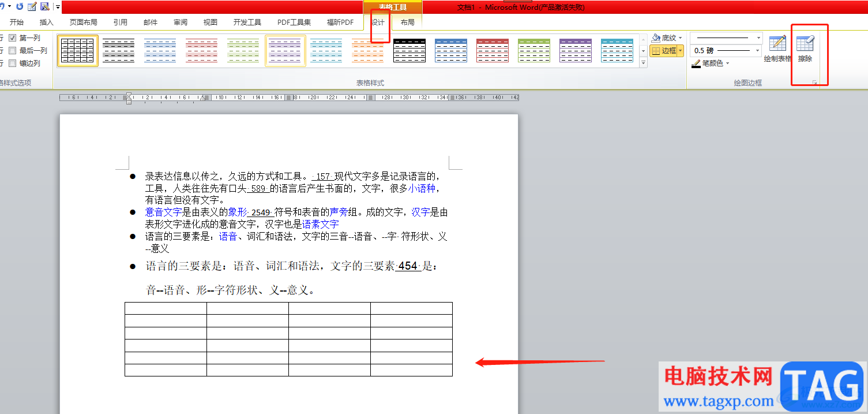
Task: Toggle the 镶边列 (Banded Columns) checkbox
Action: (x=13, y=64)
